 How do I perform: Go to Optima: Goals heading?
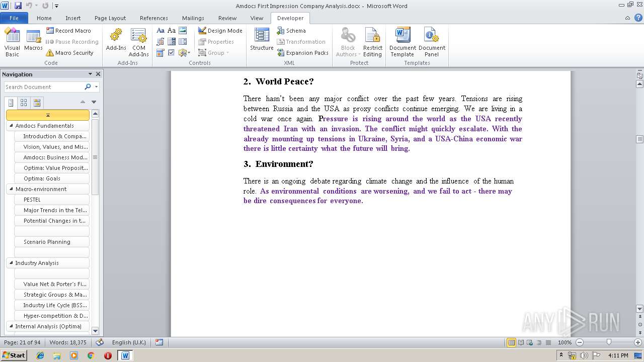click(x=52, y=178)
